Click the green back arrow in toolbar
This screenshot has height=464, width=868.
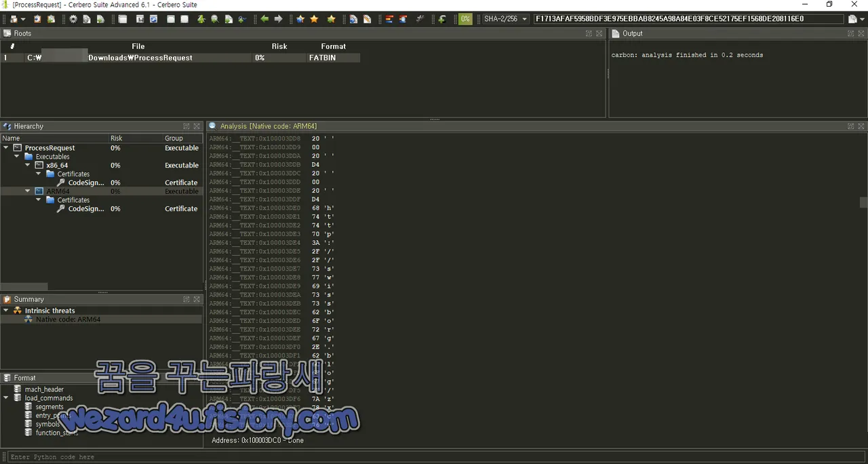coord(264,19)
